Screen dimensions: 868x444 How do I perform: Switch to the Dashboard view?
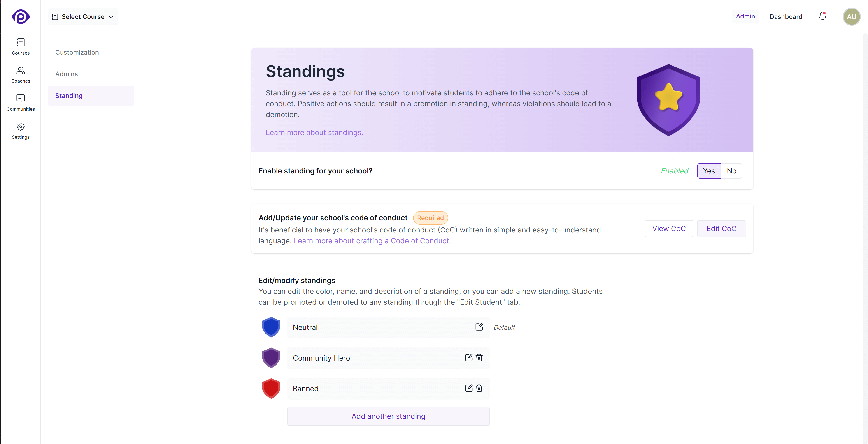786,16
